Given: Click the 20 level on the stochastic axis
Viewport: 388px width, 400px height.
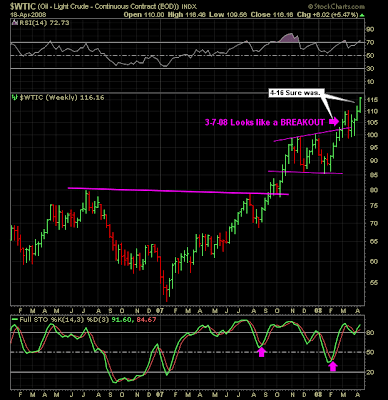Looking at the screenshot, I should (x=371, y=372).
